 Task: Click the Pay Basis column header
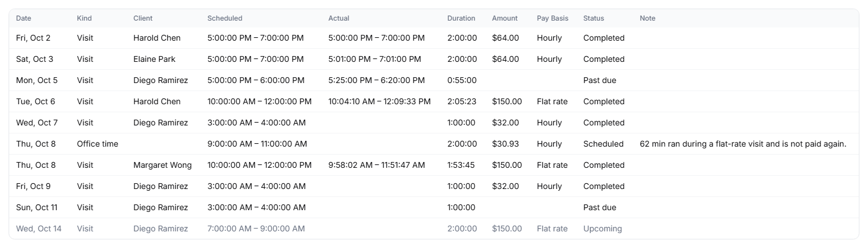(553, 18)
